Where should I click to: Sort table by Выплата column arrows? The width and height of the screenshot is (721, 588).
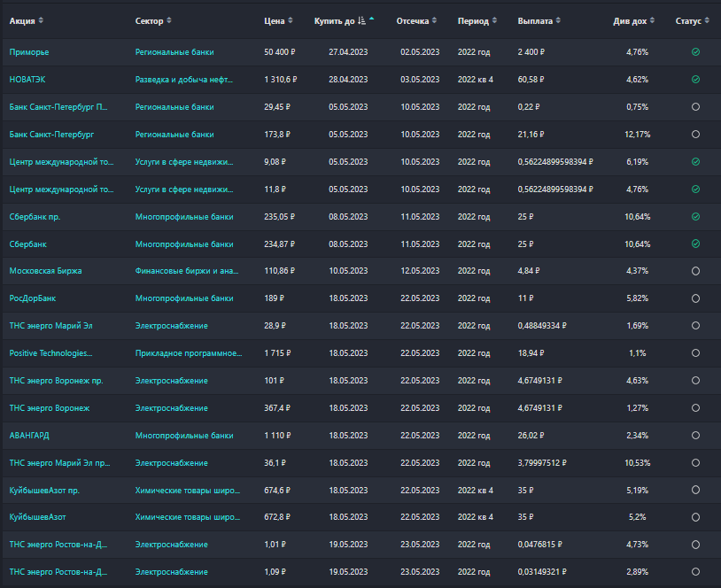(x=558, y=20)
